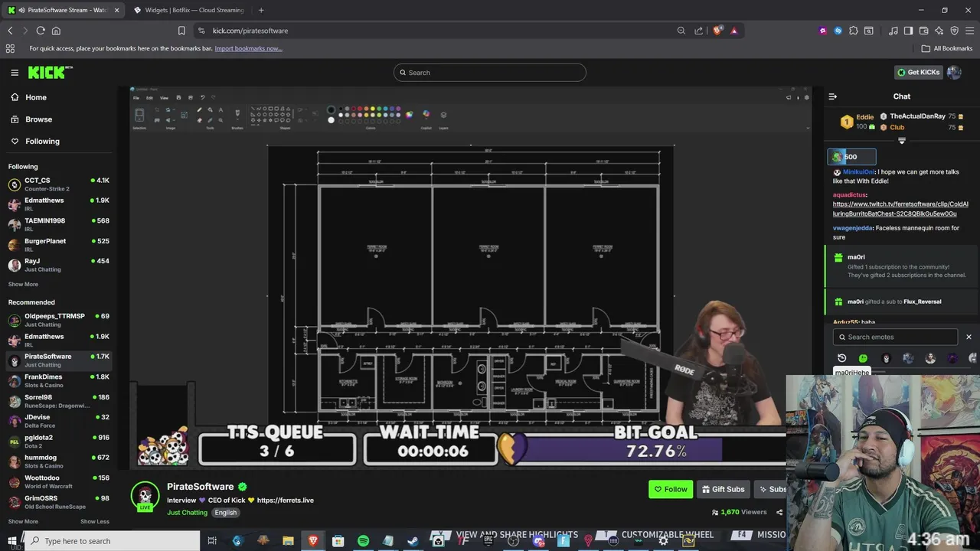Select the green Kick emotes tab

tap(864, 358)
